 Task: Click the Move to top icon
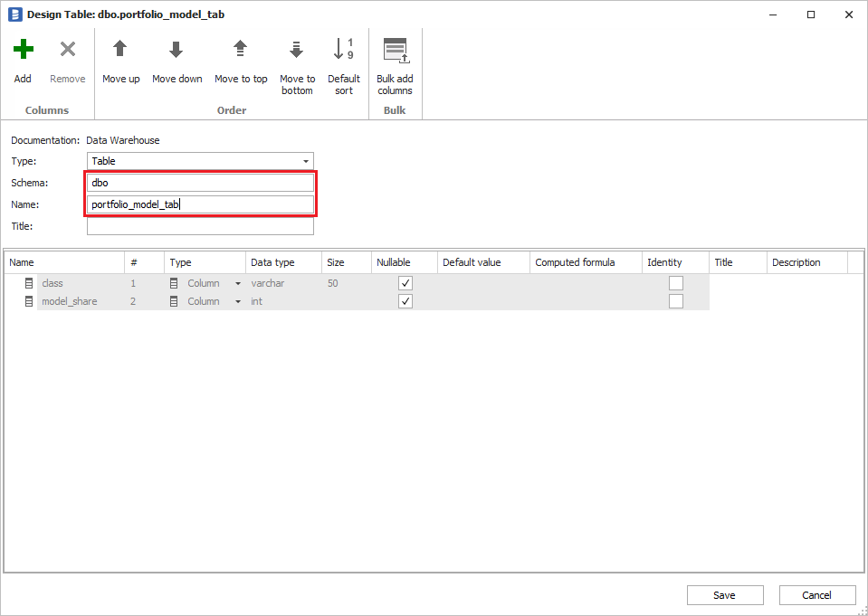click(x=240, y=50)
